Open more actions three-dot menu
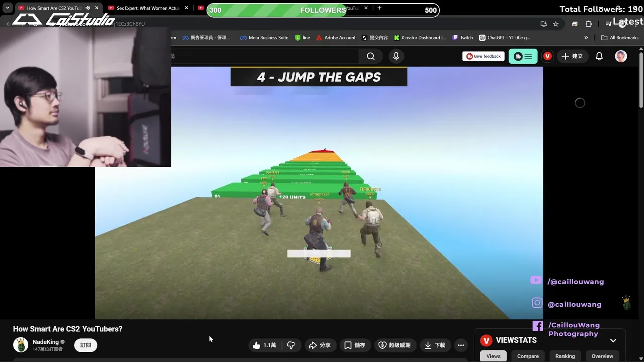 point(461,345)
